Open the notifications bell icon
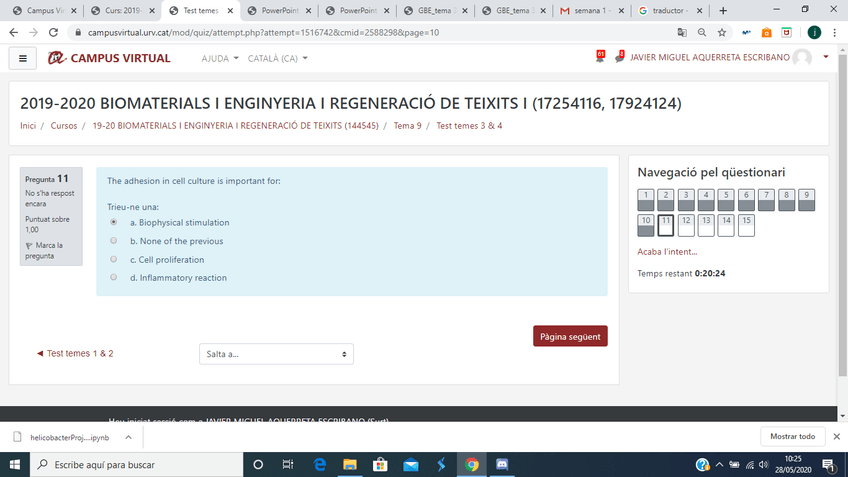This screenshot has height=477, width=848. pyautogui.click(x=598, y=58)
